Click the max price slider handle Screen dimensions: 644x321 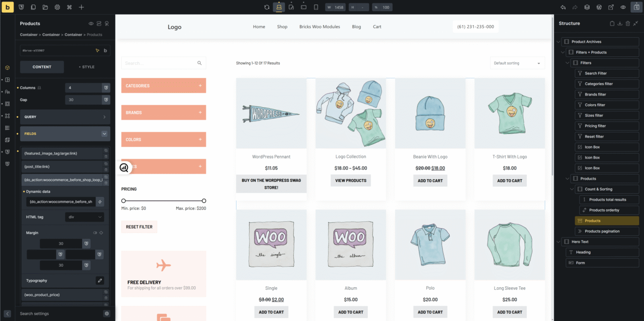tap(204, 201)
